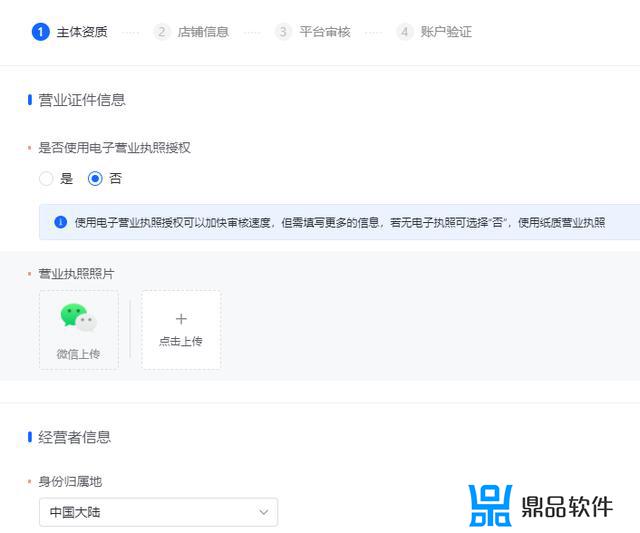Go to step 4 账户验证
Screen dimensions: 640x533
click(434, 32)
